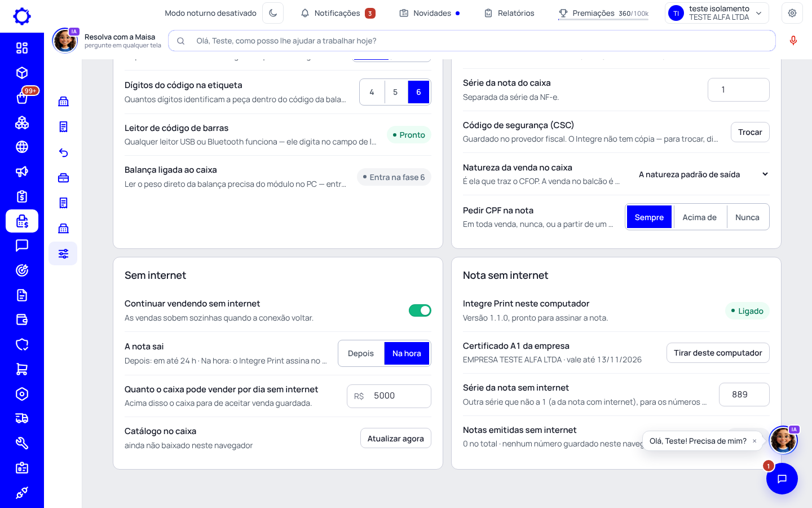
Task: Open Novidades in the top bar
Action: pyautogui.click(x=430, y=13)
